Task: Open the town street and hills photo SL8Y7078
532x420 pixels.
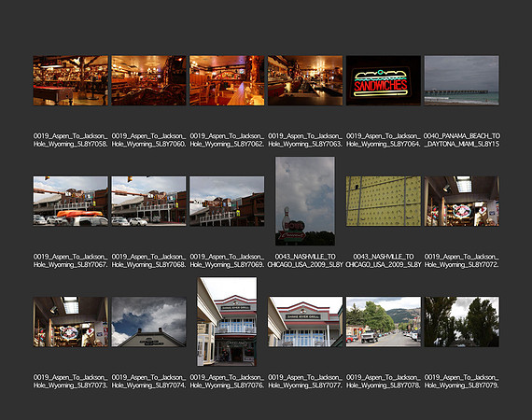Action: tap(384, 322)
